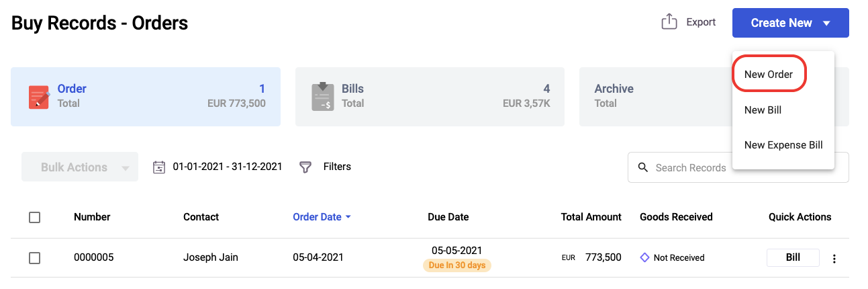Select New Bill menu entry
Image resolution: width=868 pixels, height=289 pixels.
[x=763, y=110]
